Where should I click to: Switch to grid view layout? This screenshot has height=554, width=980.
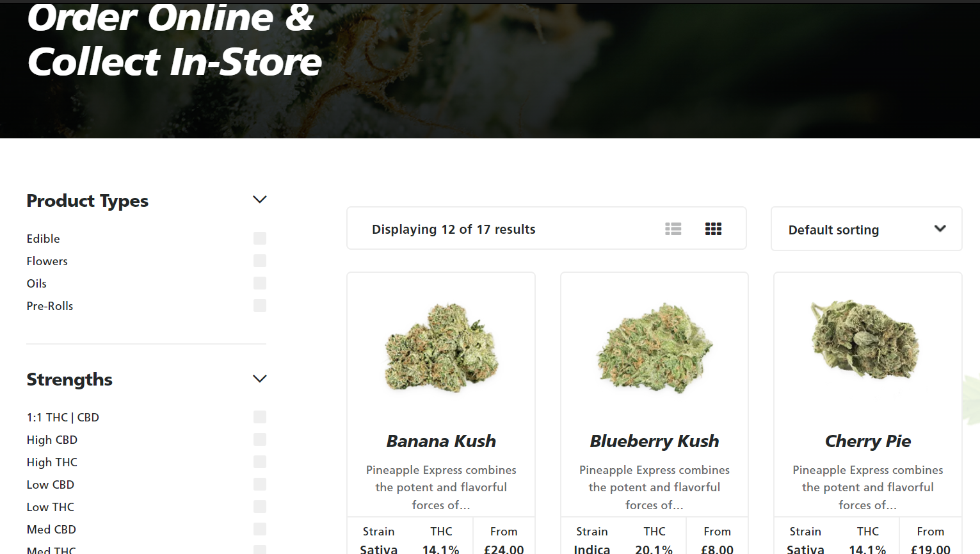click(x=713, y=229)
